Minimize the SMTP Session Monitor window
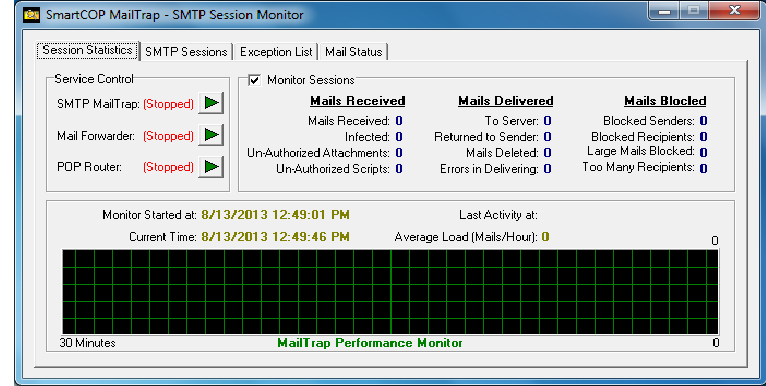Screen dimensions: 766x386 (x=665, y=11)
